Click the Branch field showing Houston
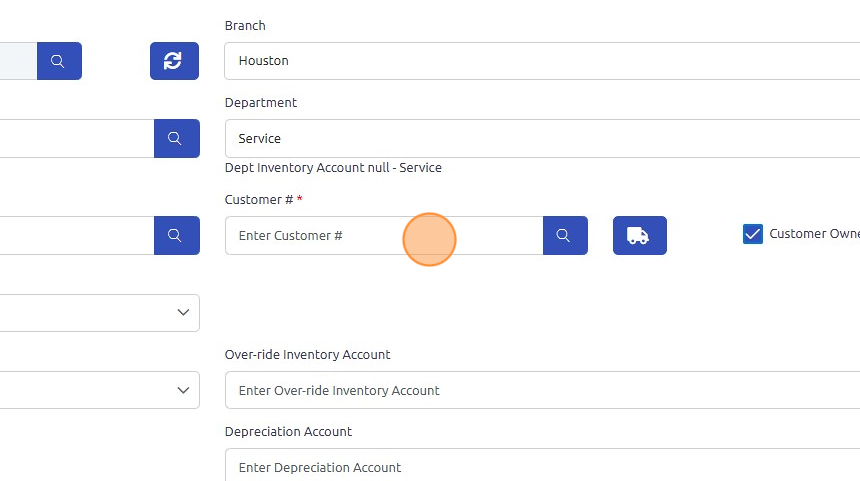 click(x=540, y=61)
